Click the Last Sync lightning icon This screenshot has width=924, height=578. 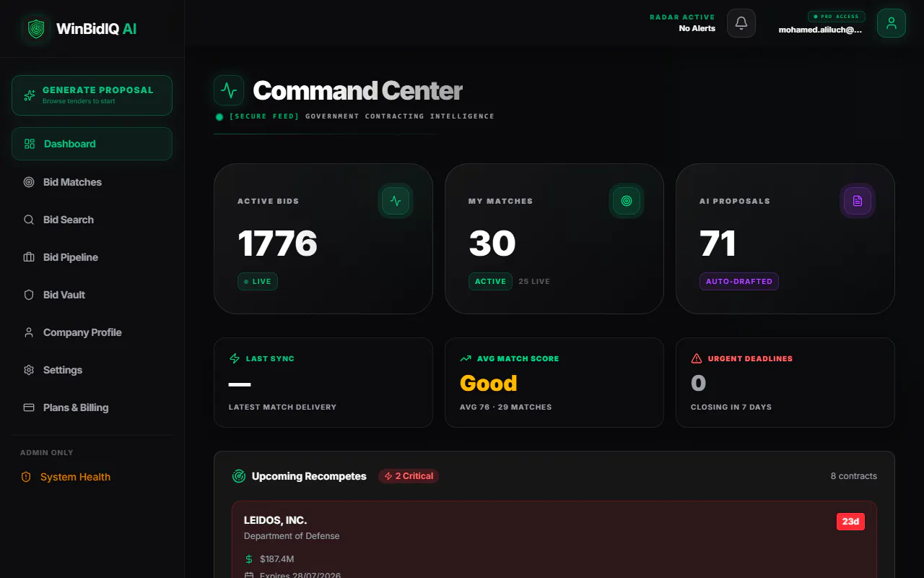click(x=234, y=358)
